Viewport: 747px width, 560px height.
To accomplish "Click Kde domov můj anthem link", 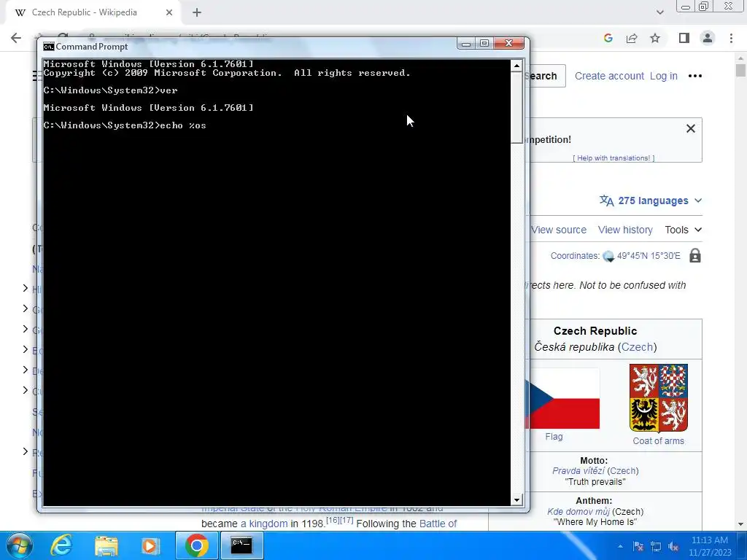I will 578,511.
